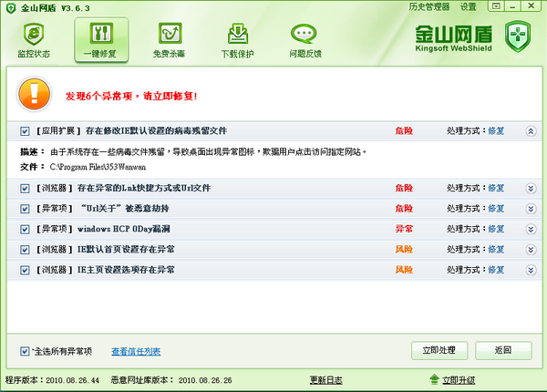The height and width of the screenshot is (392, 547).
Task: Click the 异常 label on the HCP 0Day row
Action: tap(404, 229)
